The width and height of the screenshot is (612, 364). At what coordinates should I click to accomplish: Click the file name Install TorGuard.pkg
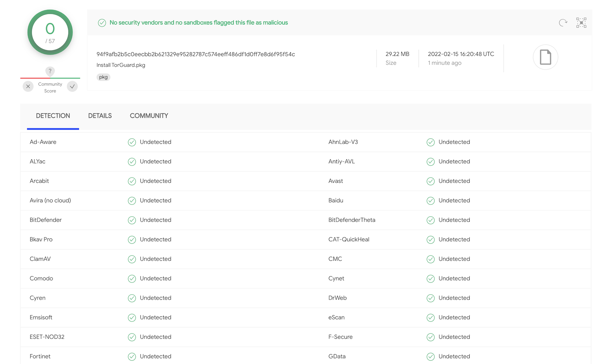tap(121, 65)
